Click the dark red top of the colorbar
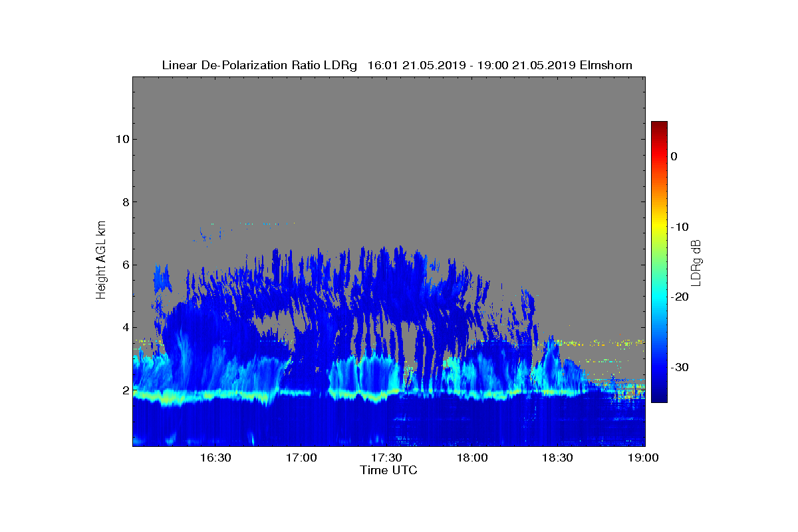This screenshot has width=798, height=532. tap(659, 126)
